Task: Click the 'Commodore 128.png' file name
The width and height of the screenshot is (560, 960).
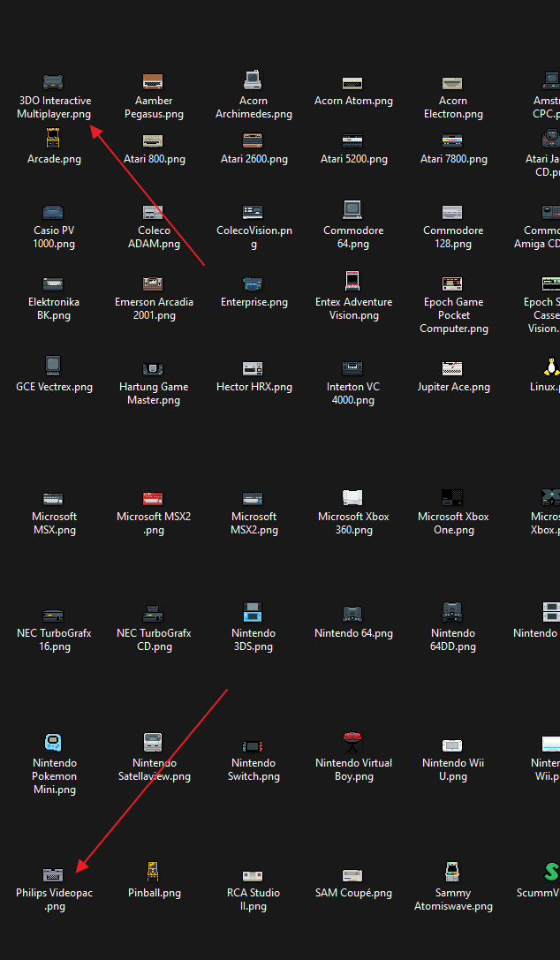Action: (453, 237)
